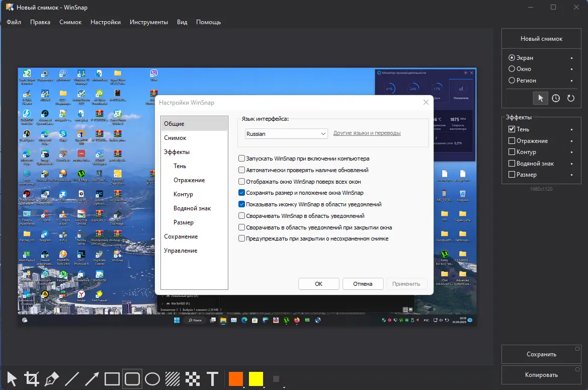Click the Сохранить button
Viewport: 588px width, 390px height.
[x=541, y=354]
